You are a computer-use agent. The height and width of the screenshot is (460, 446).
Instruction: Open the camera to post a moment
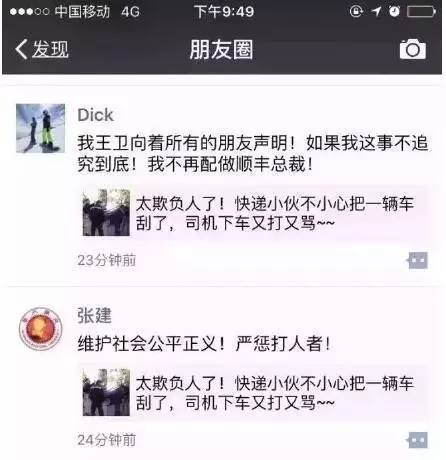[413, 49]
